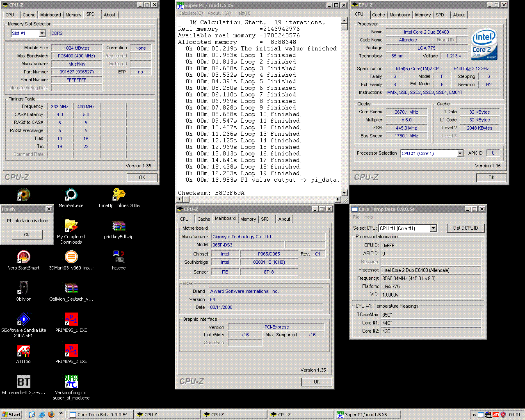Click Super PI horizontal scrollbar right arrow
The height and width of the screenshot is (420, 525).
click(x=338, y=199)
